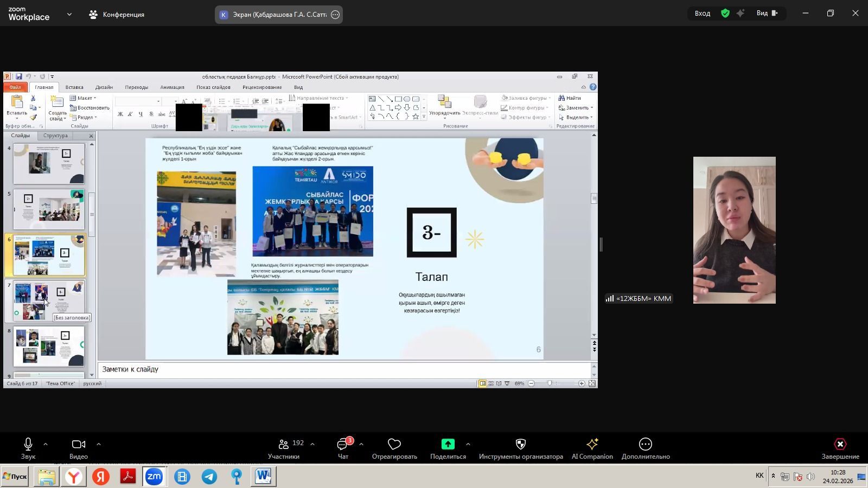The width and height of the screenshot is (868, 488).
Task: Open the Структура pane tab
Action: coord(55,136)
